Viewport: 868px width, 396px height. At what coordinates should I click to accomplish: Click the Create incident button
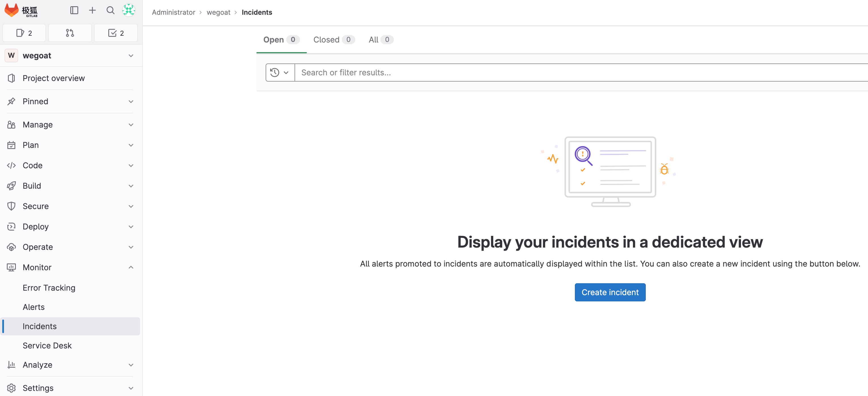610,292
